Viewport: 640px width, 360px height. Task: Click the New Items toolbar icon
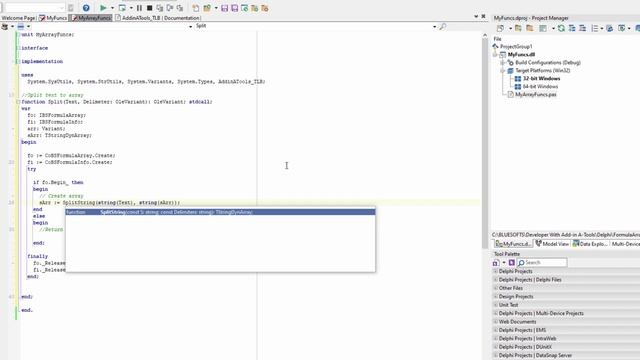pyautogui.click(x=196, y=8)
